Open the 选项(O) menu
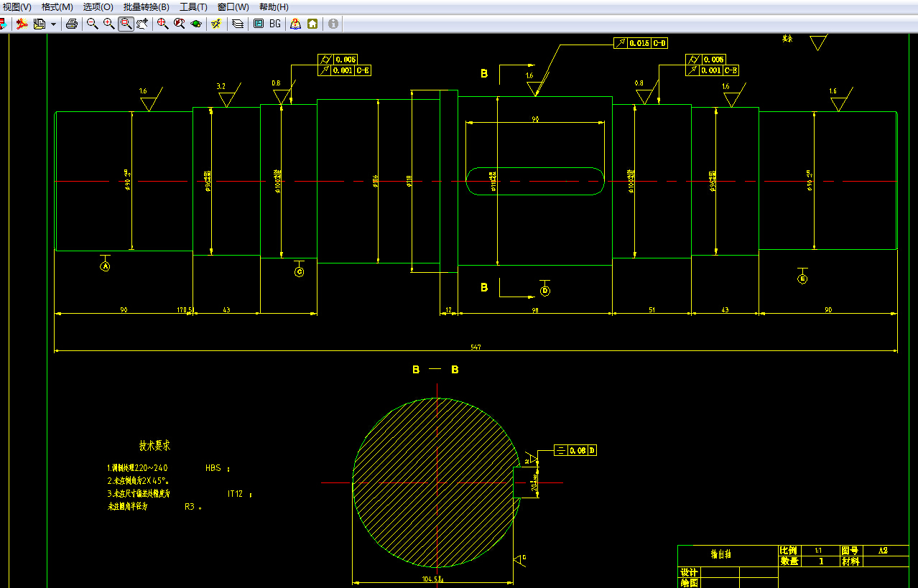918x588 pixels. click(x=98, y=6)
